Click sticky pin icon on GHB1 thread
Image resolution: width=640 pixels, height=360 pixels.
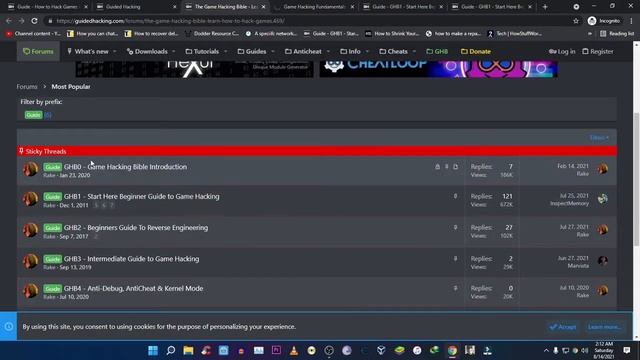point(456,196)
